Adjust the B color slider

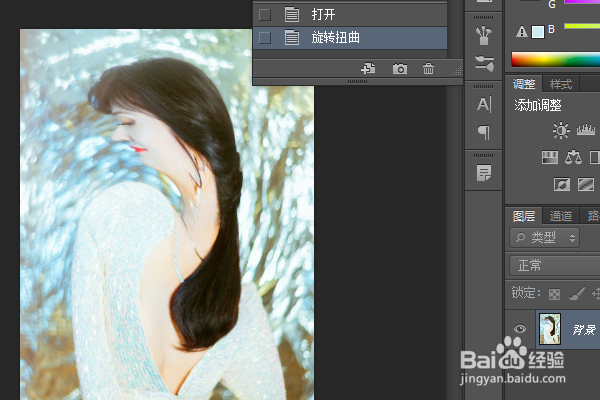[x=582, y=26]
